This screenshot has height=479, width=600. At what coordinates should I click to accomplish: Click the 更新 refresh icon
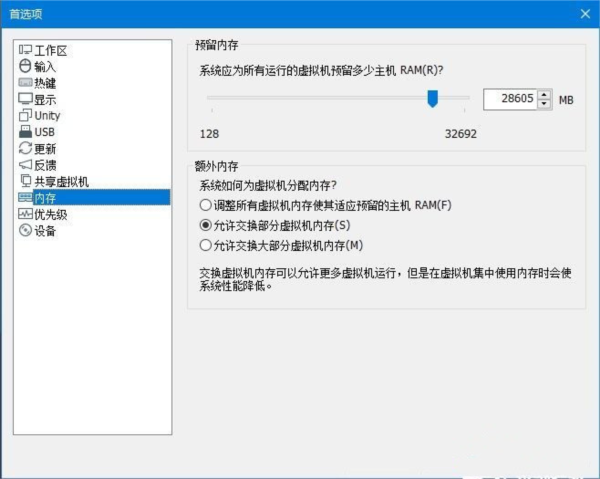(25, 148)
